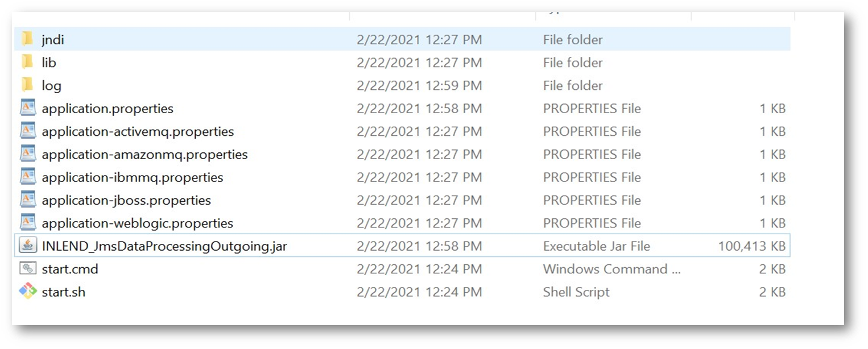Image resolution: width=868 pixels, height=349 pixels.
Task: Click the application-weblogic.properties file icon
Action: (28, 223)
